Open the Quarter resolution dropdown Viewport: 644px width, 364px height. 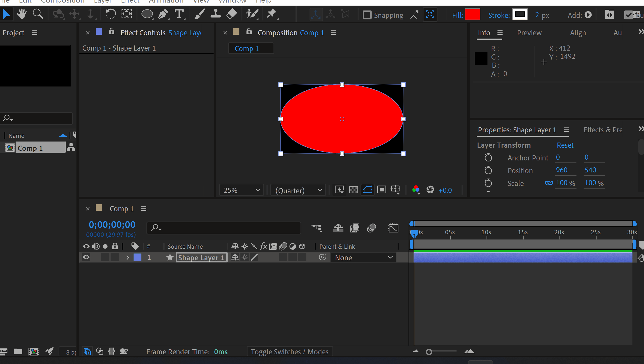298,190
